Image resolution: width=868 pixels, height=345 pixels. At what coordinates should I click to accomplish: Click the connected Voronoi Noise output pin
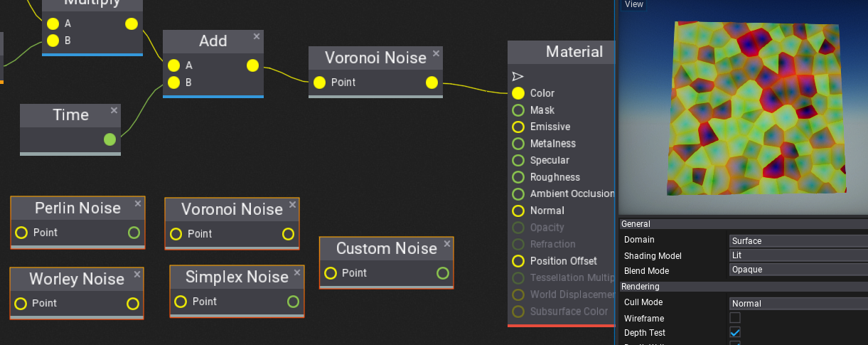click(432, 83)
